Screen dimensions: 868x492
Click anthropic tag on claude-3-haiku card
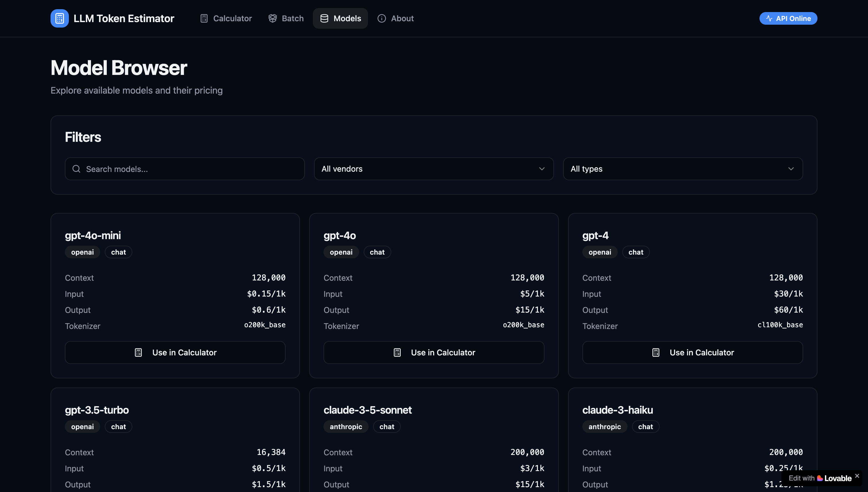click(605, 427)
